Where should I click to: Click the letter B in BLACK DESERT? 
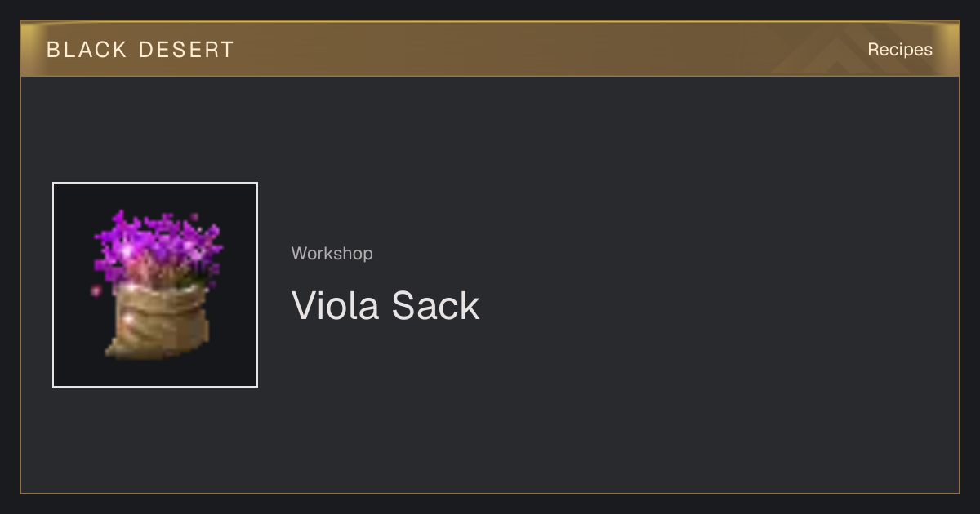[x=53, y=50]
